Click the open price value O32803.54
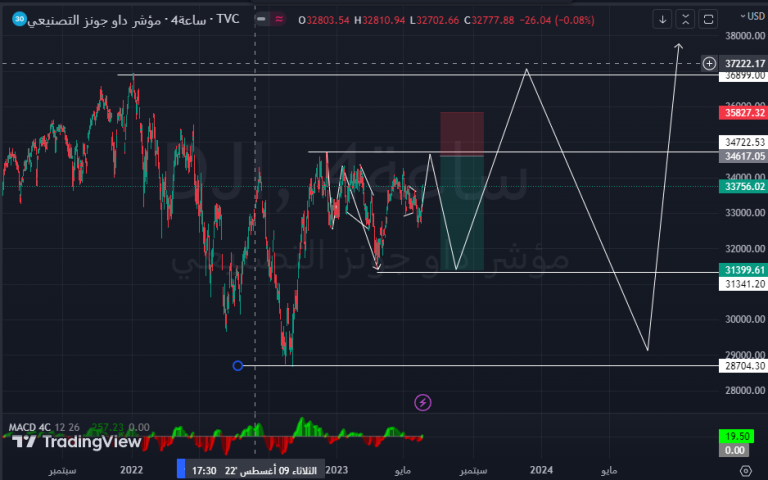 [324, 20]
